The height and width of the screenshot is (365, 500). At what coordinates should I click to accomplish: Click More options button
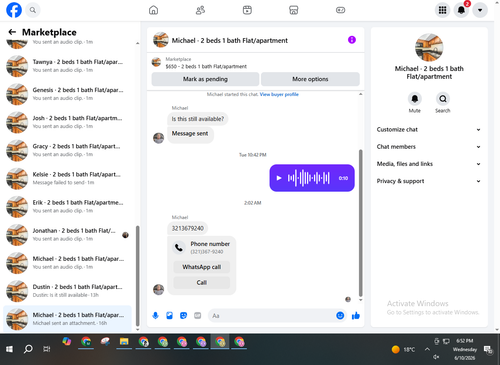click(x=310, y=79)
